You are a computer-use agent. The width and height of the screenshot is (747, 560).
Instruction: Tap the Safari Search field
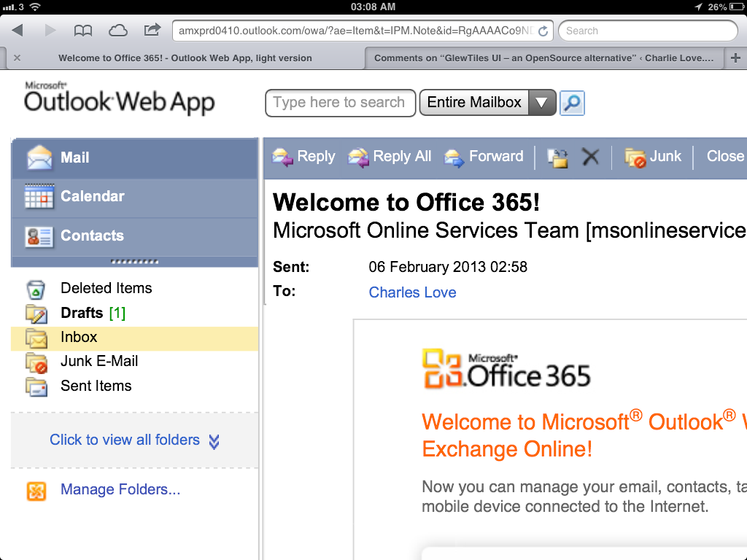click(x=648, y=31)
